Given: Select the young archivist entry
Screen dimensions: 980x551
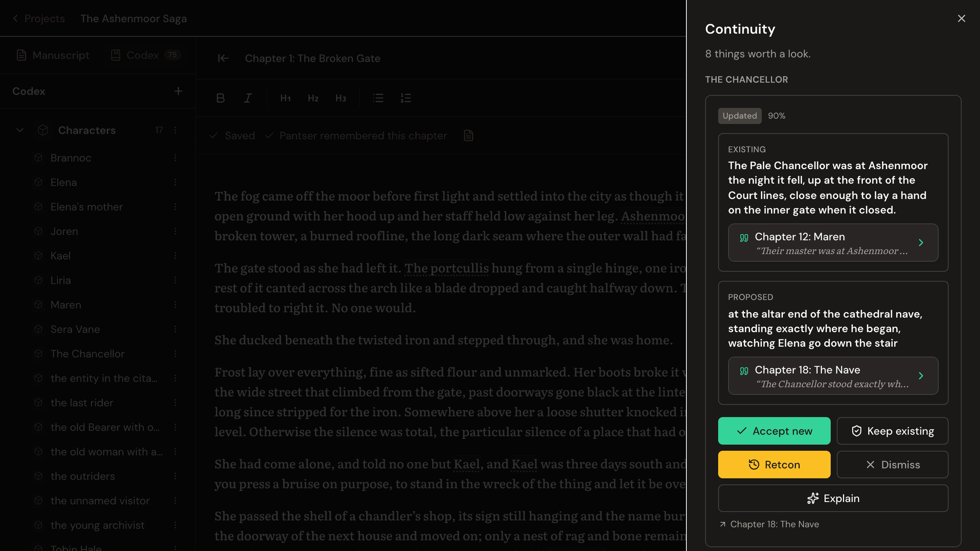Looking at the screenshot, I should (97, 525).
